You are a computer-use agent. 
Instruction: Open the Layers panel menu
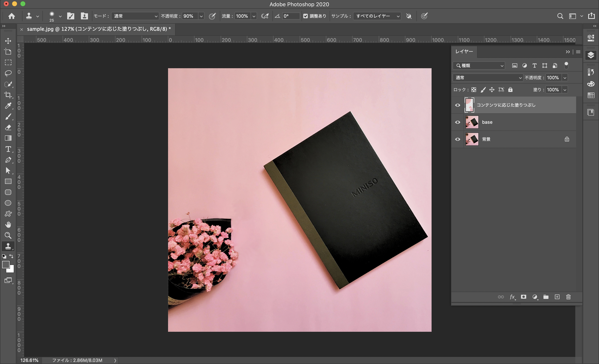(578, 52)
